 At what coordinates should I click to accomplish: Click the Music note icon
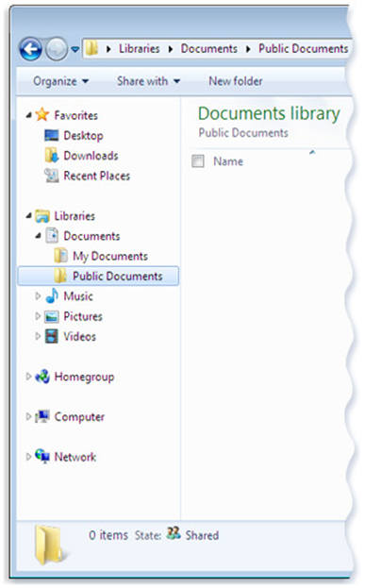(x=52, y=295)
